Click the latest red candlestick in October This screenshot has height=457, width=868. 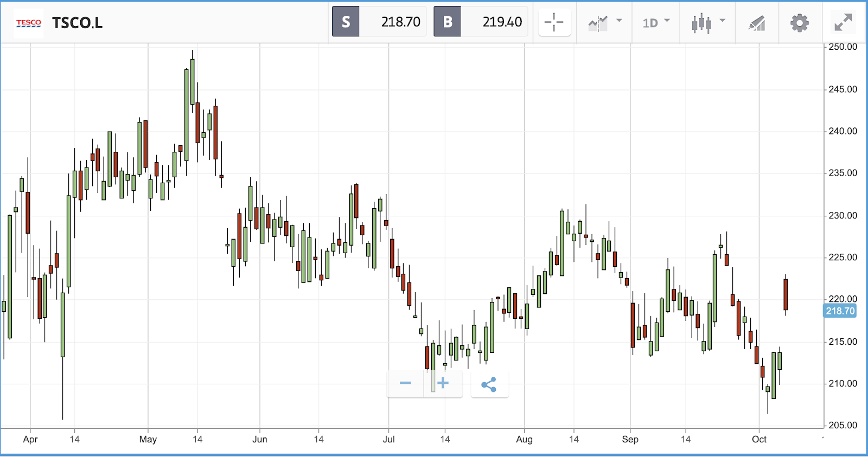point(785,294)
